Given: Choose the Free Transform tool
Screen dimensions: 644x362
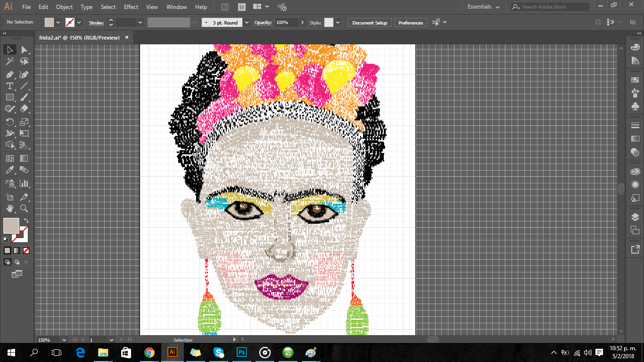Looking at the screenshot, I should tap(24, 133).
